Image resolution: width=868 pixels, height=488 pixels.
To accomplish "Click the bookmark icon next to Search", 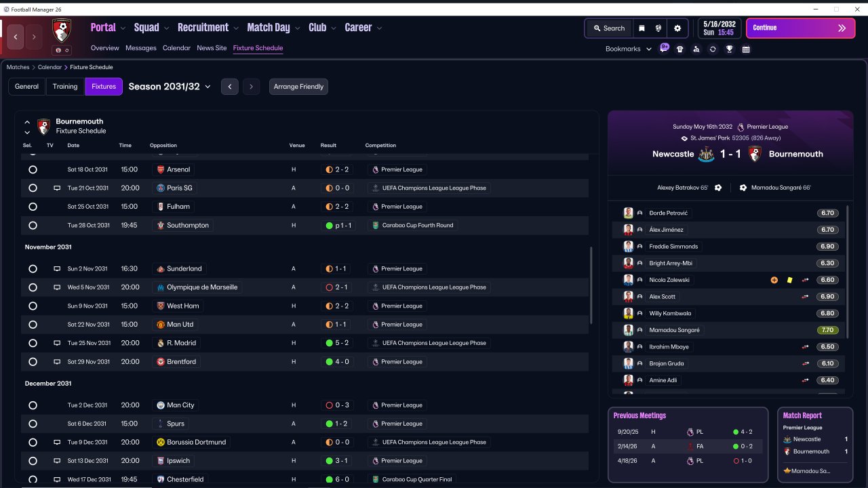I will tap(642, 28).
